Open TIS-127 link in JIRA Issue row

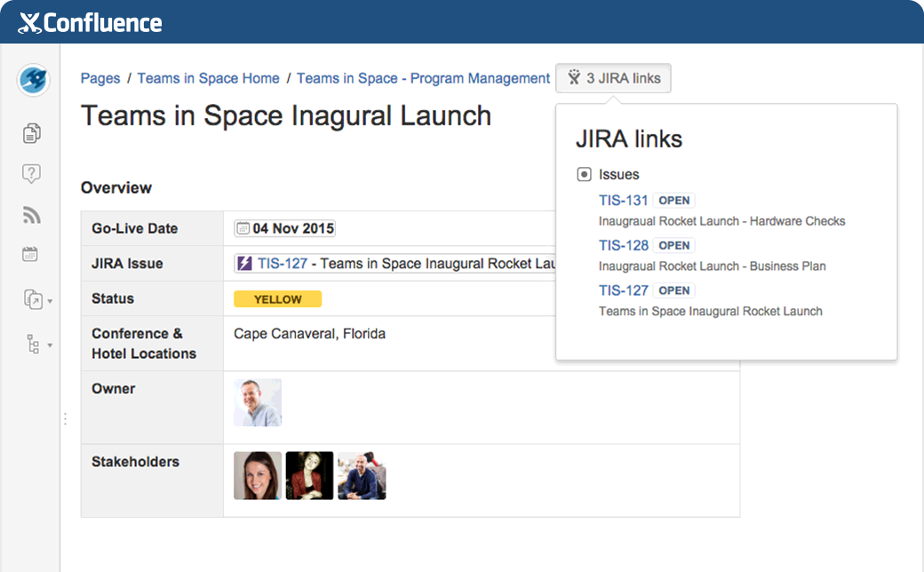pyautogui.click(x=283, y=263)
